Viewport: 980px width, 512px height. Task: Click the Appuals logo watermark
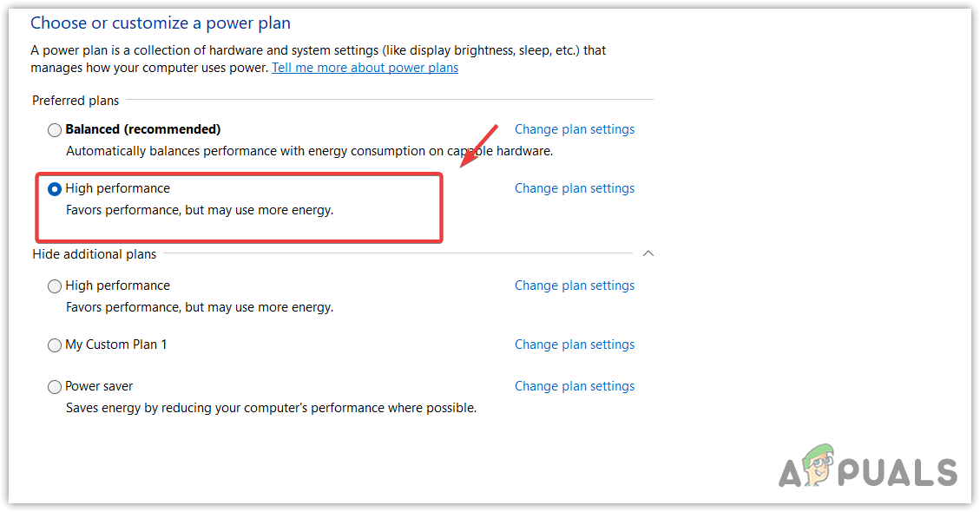[867, 471]
